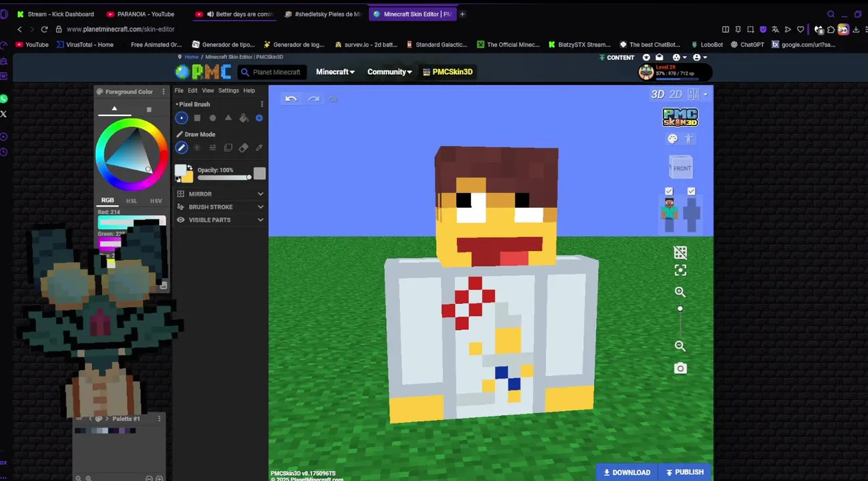
Task: Select the layered-squares draw mode icon
Action: [x=228, y=148]
